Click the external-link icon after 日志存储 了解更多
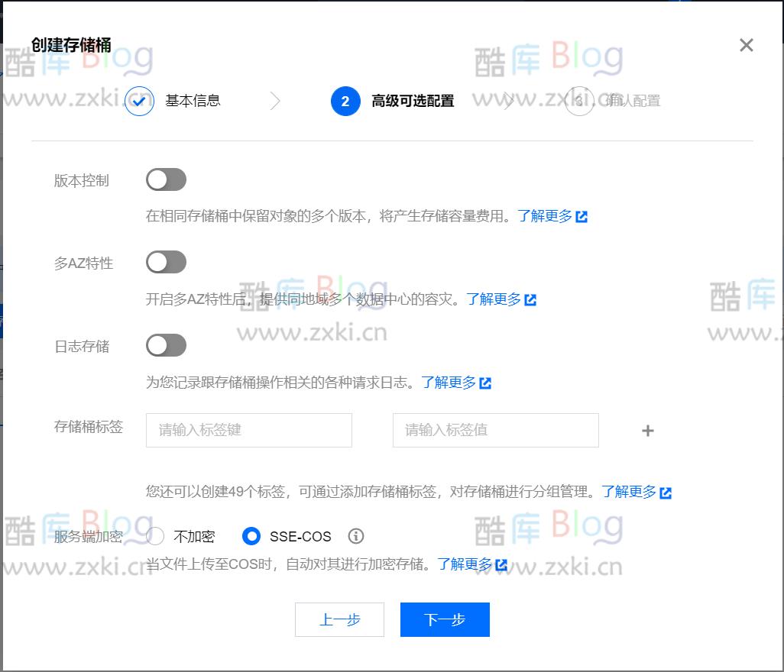 tap(486, 383)
